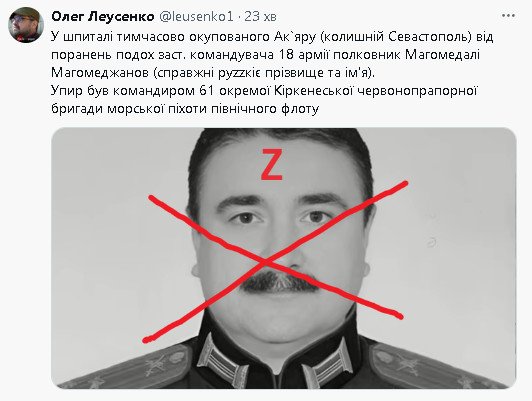
Task: Click the text line starting with поранень
Action: coord(265,55)
